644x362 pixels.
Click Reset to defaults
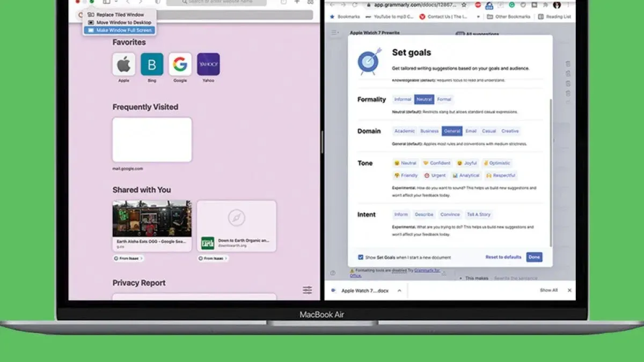tap(503, 257)
